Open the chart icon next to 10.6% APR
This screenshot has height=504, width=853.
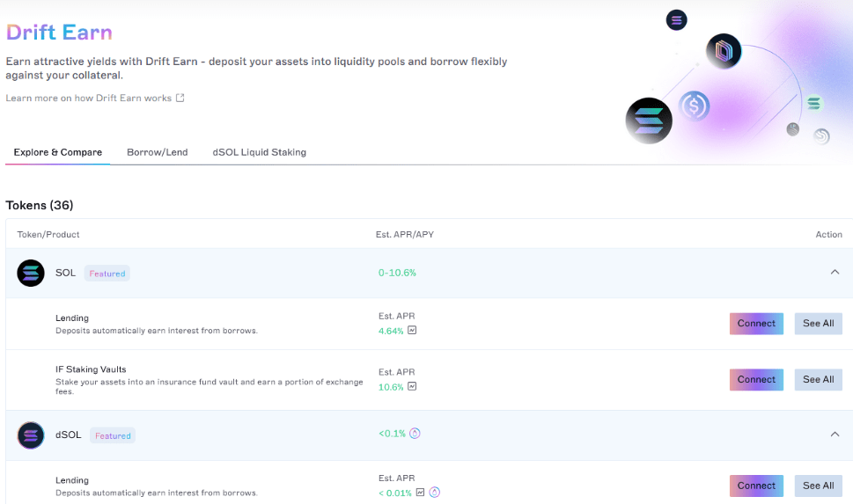pyautogui.click(x=412, y=386)
